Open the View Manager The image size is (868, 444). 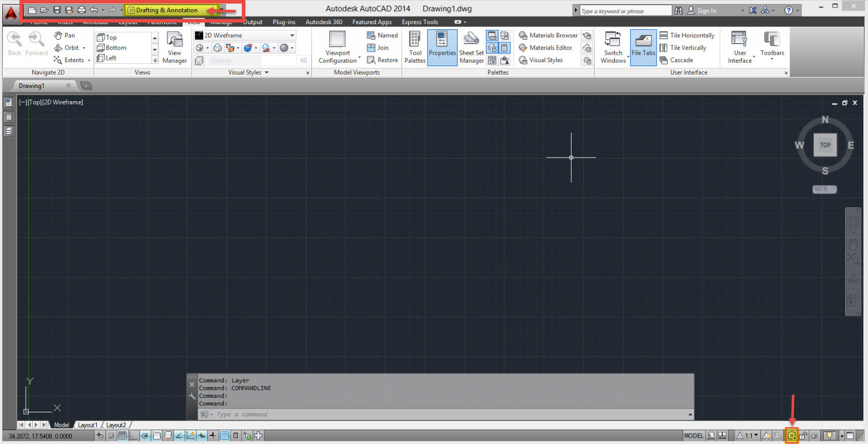tap(174, 47)
